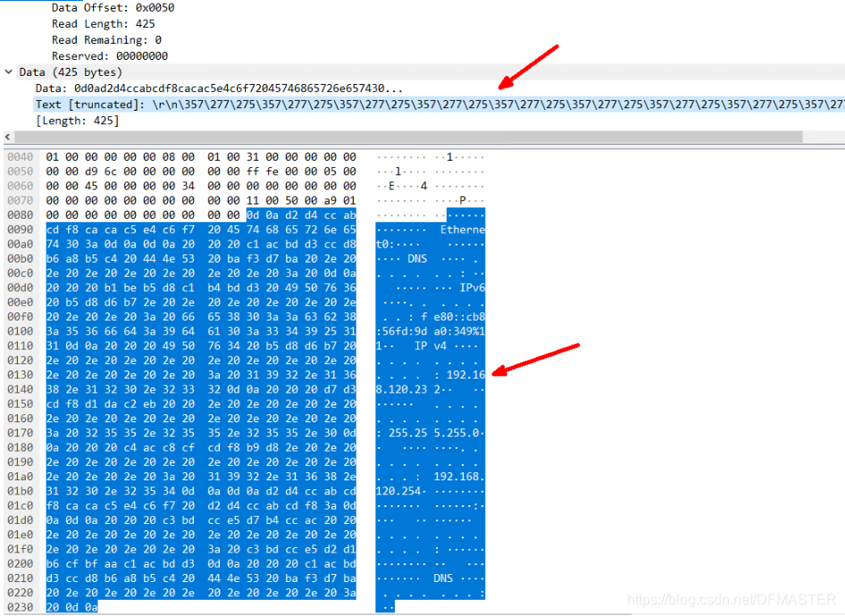Click offset 0080 in hex dump
Screen dimensions: 845x616
tap(20, 215)
